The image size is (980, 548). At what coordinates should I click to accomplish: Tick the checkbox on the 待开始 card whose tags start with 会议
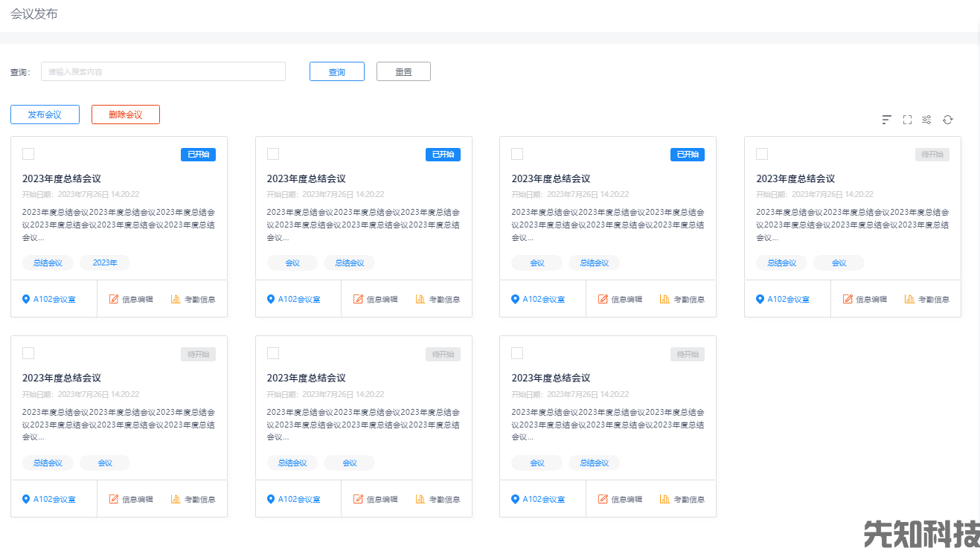[x=517, y=353]
